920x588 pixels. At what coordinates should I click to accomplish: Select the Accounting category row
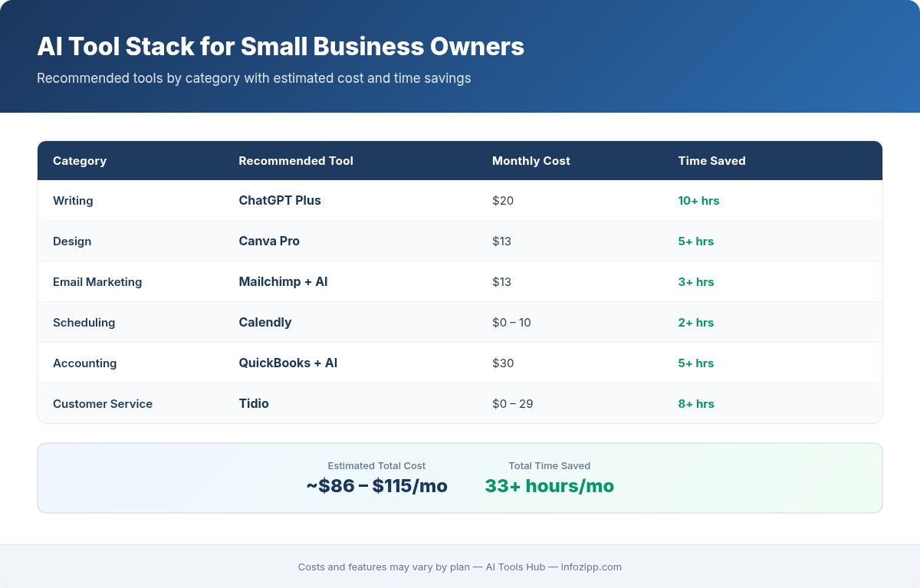coord(85,363)
